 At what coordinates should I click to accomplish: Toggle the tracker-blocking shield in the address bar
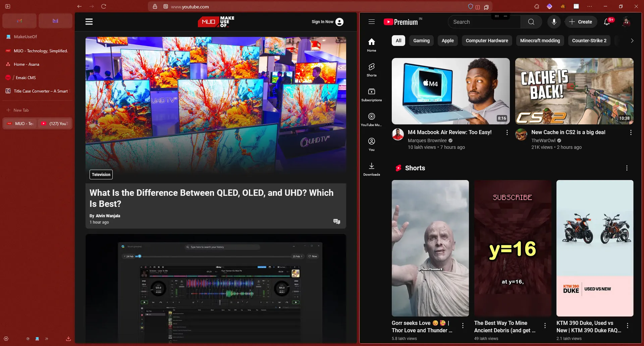(470, 6)
